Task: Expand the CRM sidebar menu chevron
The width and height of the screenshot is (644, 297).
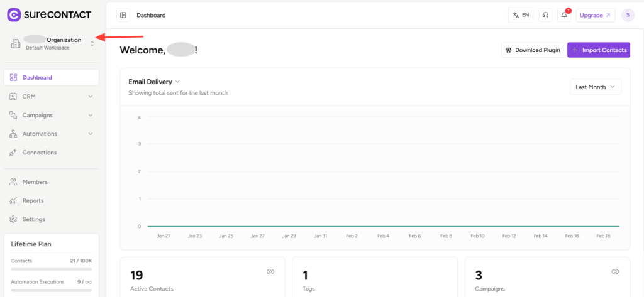Action: coord(91,97)
